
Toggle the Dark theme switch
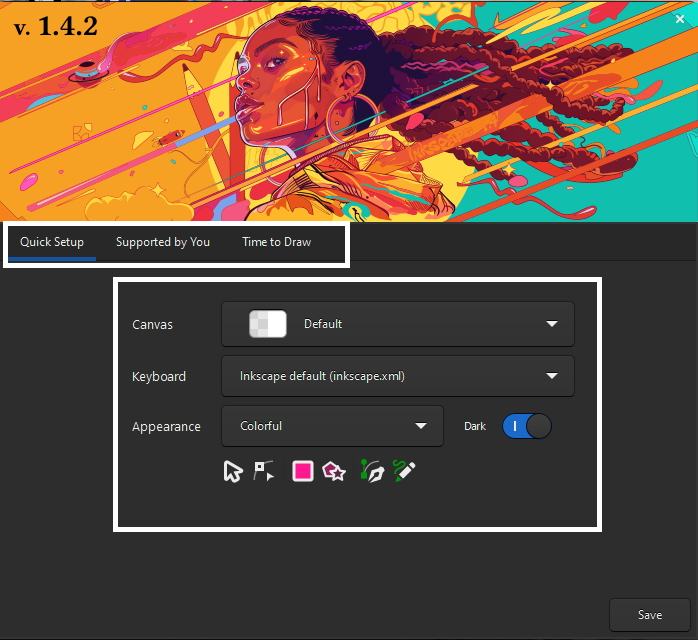click(527, 426)
